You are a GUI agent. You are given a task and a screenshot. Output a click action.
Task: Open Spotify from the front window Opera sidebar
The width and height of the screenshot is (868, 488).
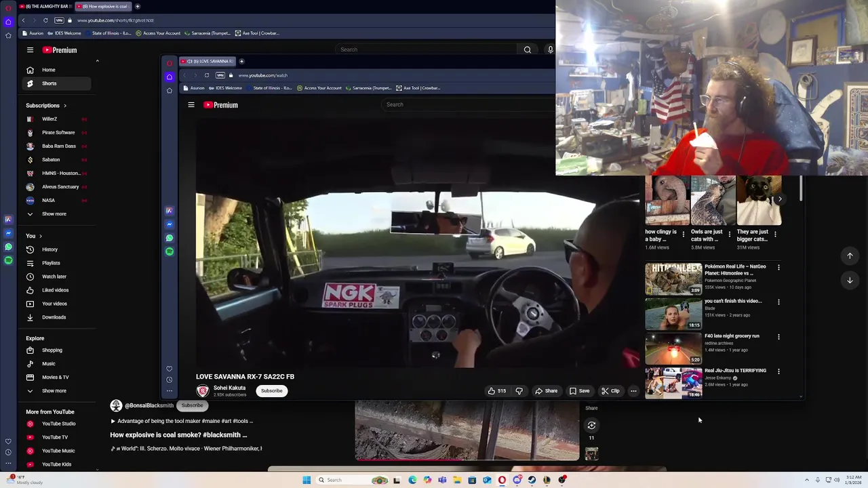[170, 251]
